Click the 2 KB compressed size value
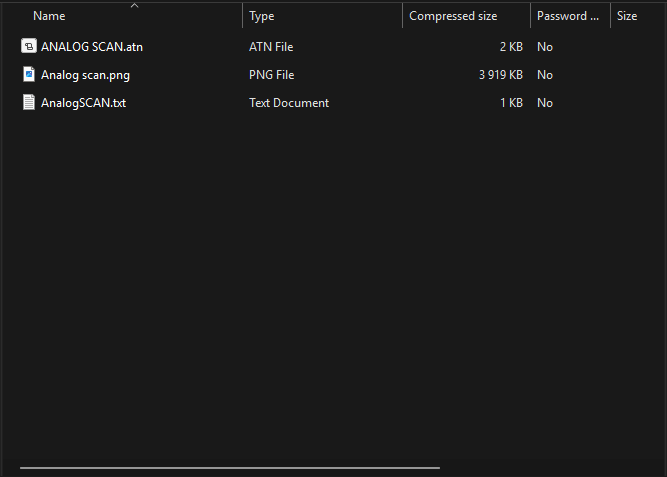This screenshot has width=667, height=477. [x=511, y=47]
